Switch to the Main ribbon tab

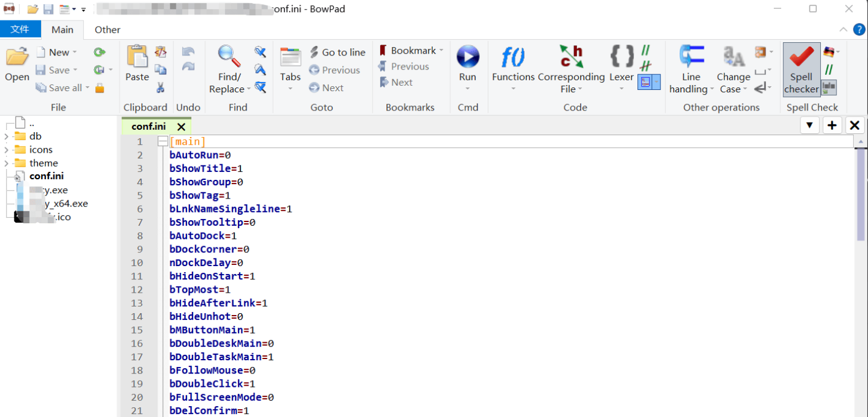click(x=62, y=30)
